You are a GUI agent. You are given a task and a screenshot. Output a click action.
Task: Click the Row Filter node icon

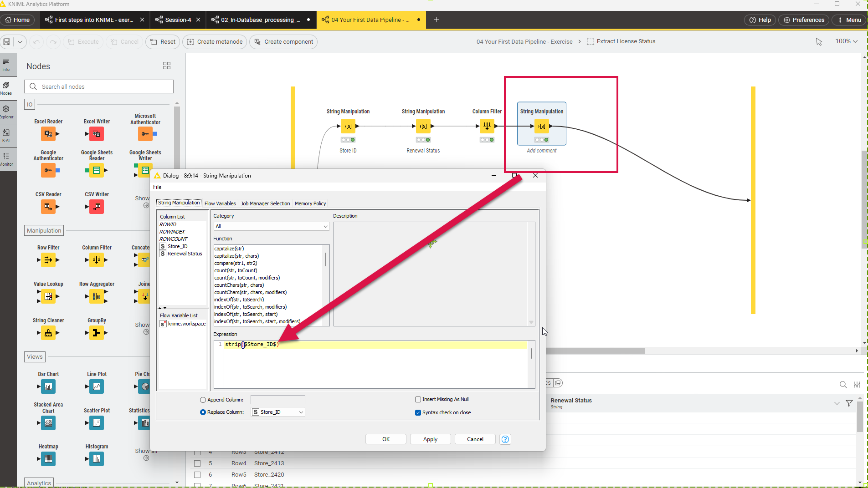(48, 260)
